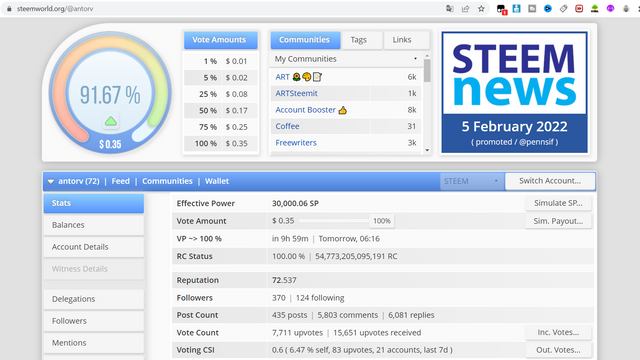The image size is (640, 360).
Task: Click the blue floppy disk extension icon
Action: tap(516, 9)
